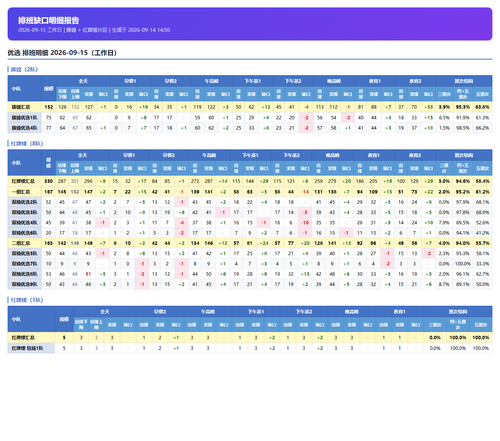
Task: Click the red 51 value in the 8队 table
Action: tap(88, 274)
